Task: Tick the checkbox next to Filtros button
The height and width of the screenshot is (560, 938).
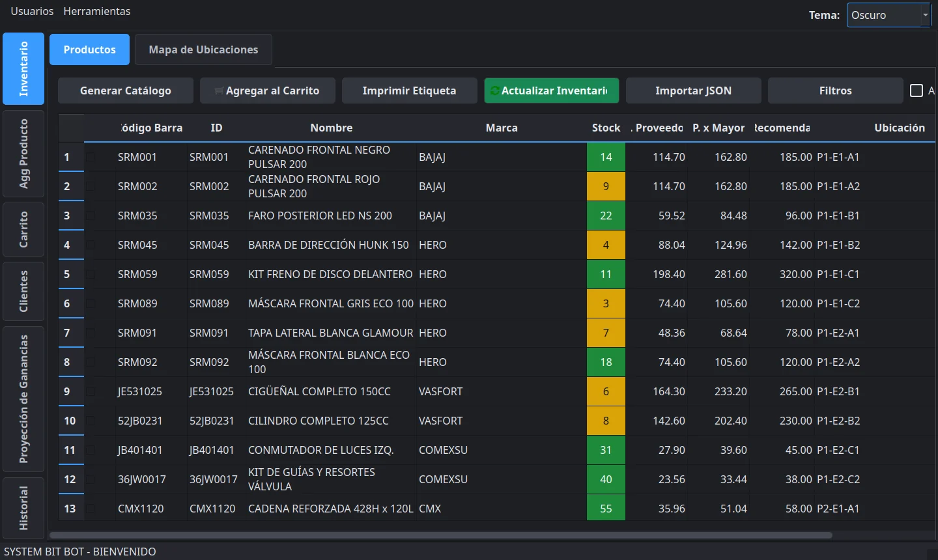Action: (x=917, y=91)
